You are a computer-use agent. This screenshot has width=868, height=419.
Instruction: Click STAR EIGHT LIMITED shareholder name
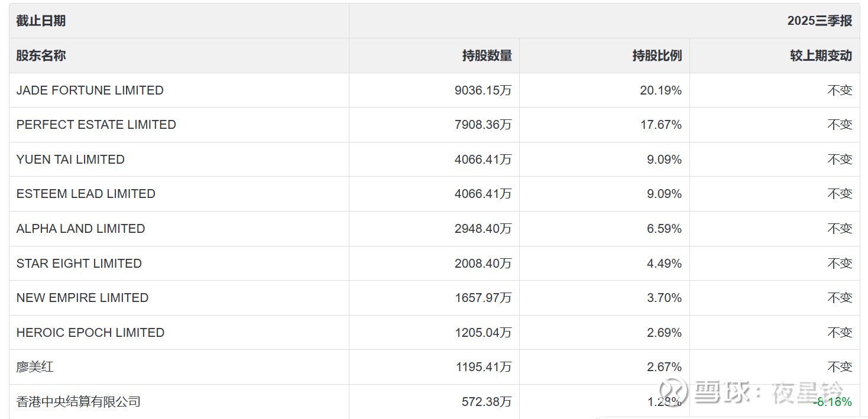point(79,264)
